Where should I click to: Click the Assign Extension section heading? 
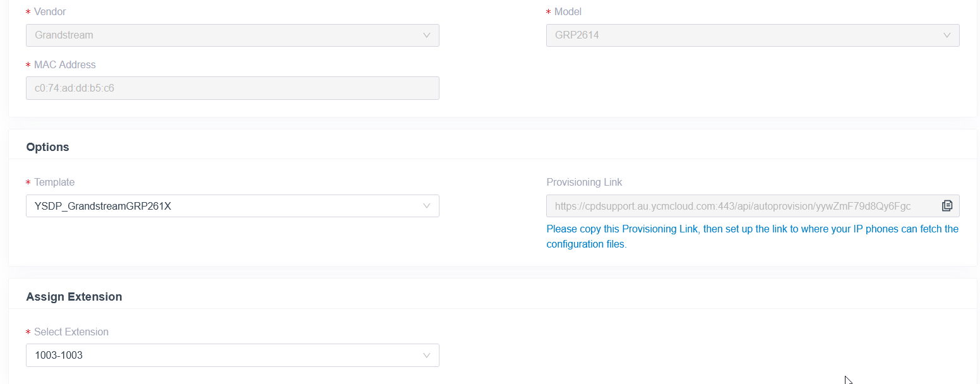coord(74,297)
